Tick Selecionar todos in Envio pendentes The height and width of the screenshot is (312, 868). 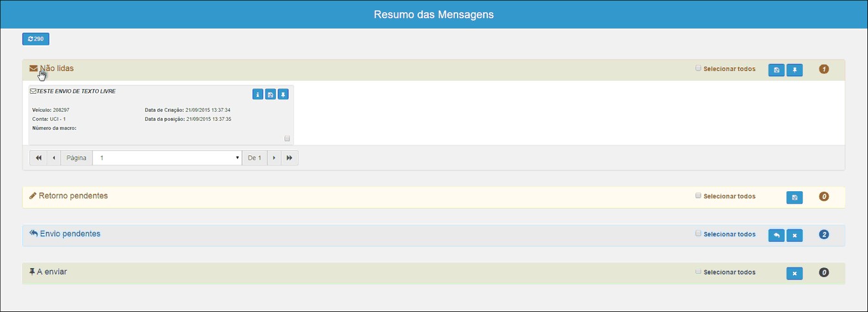point(698,233)
